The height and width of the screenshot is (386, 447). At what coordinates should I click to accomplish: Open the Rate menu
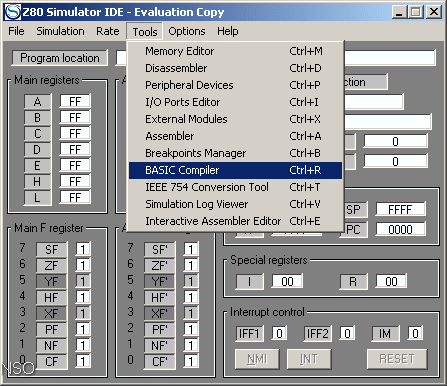click(108, 31)
